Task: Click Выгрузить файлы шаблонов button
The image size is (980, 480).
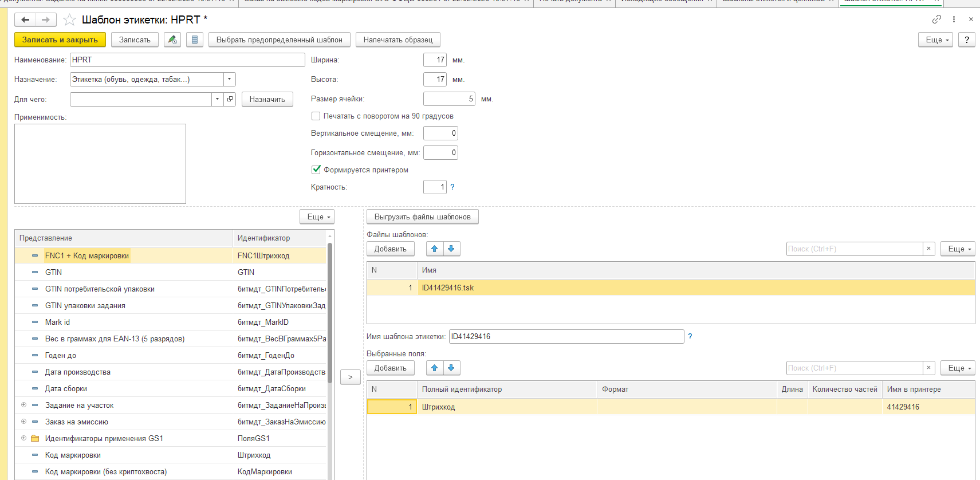Action: click(422, 217)
